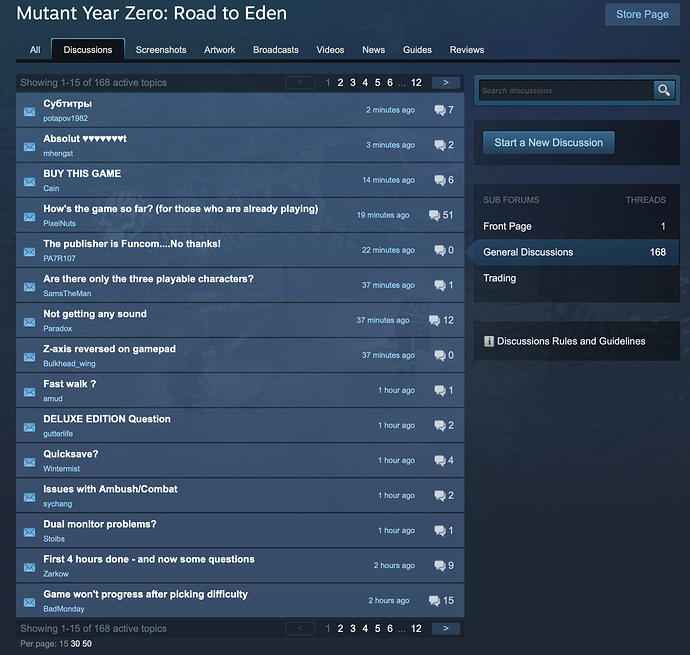Open the Guides tab
The image size is (690, 655).
(x=417, y=50)
